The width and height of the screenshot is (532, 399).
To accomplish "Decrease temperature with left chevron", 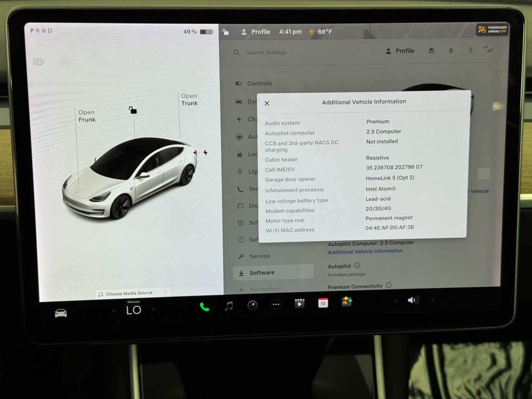I will (114, 311).
